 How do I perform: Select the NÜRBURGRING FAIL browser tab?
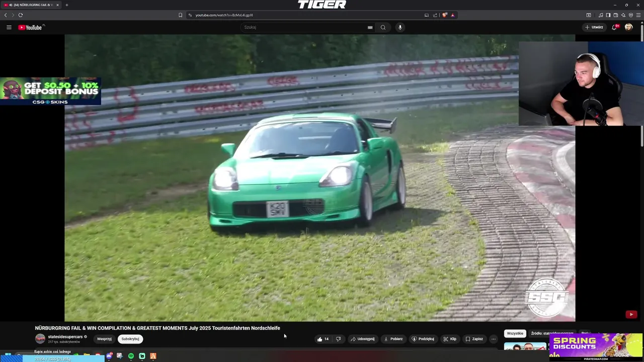(31, 5)
